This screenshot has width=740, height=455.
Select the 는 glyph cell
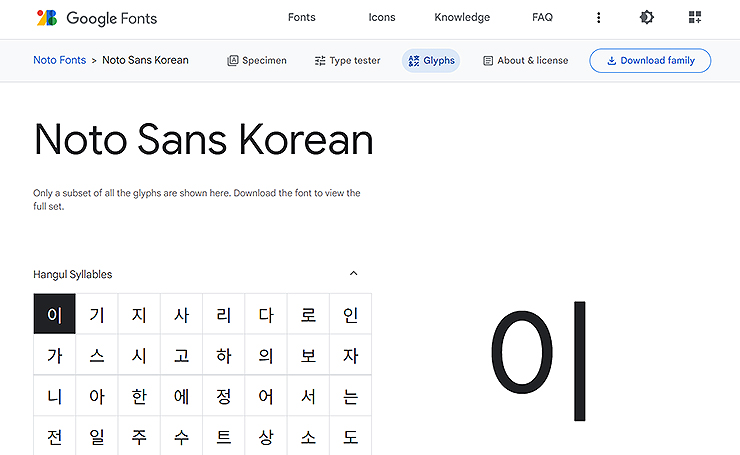point(350,396)
